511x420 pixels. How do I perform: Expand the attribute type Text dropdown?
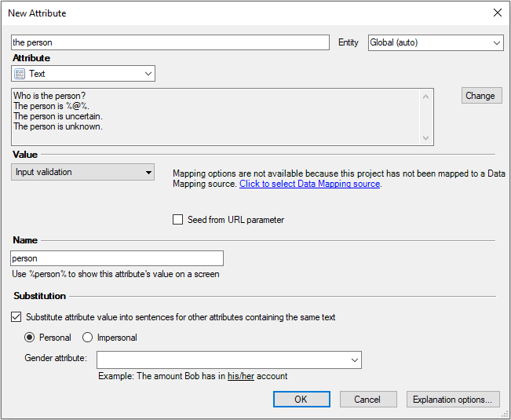tap(148, 74)
